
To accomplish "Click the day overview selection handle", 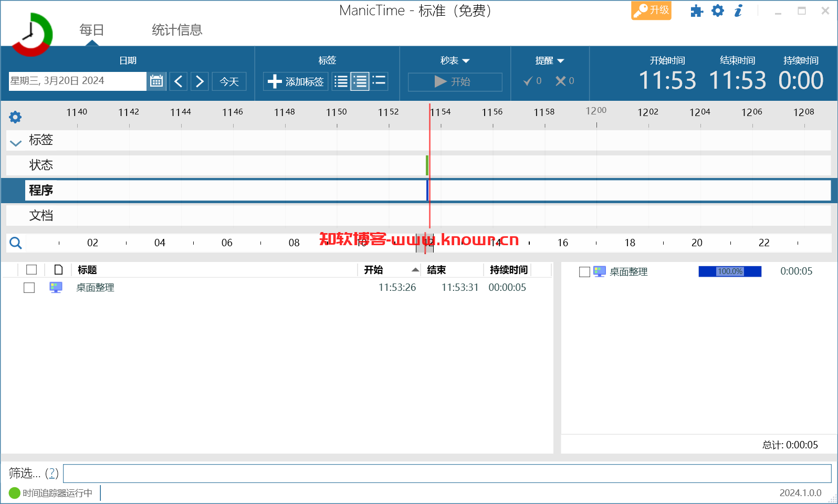I will [425, 243].
